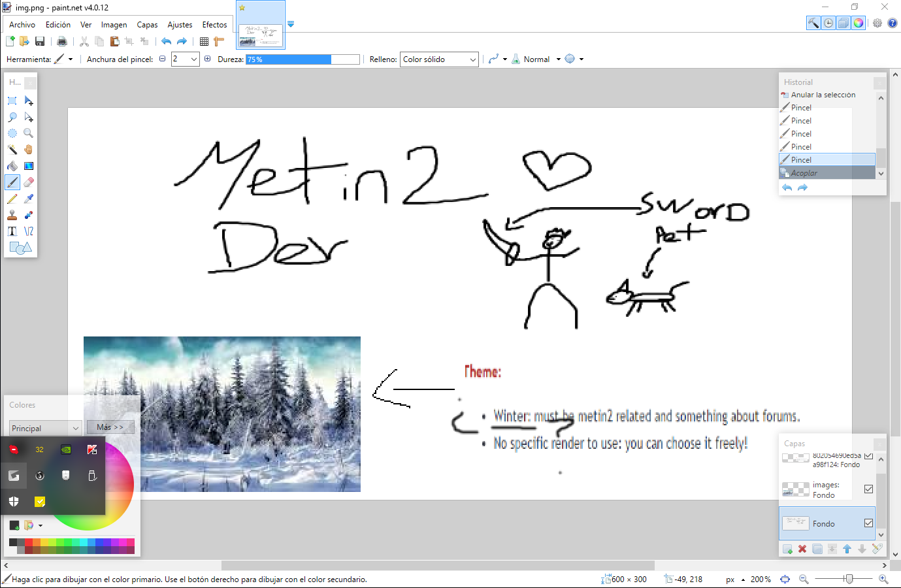
Task: Activate the Paint Bucket tool
Action: [x=12, y=166]
